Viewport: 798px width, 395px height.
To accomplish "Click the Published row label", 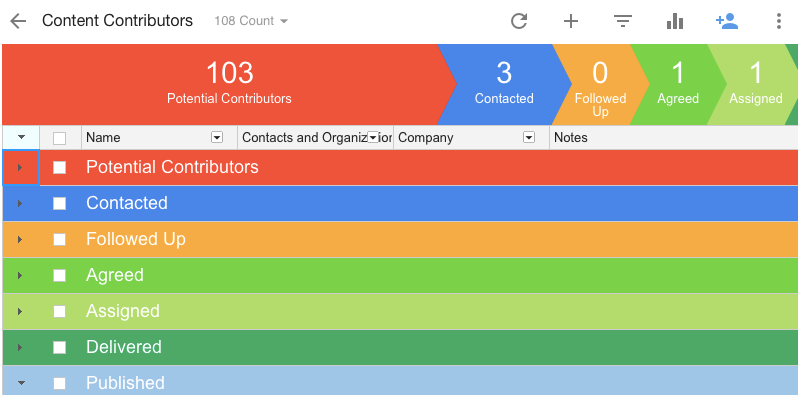I will pos(125,383).
